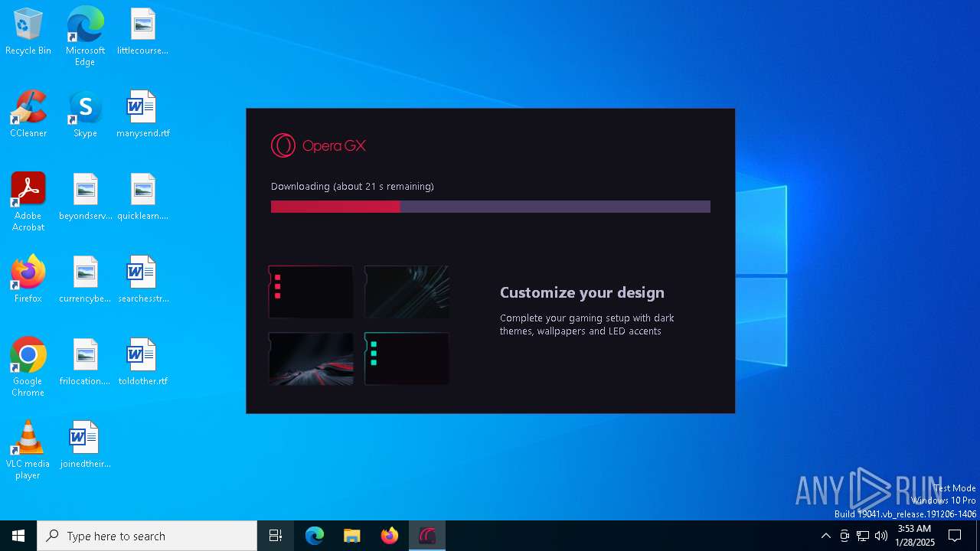Select the Google Chrome desktop shortcut

[28, 367]
